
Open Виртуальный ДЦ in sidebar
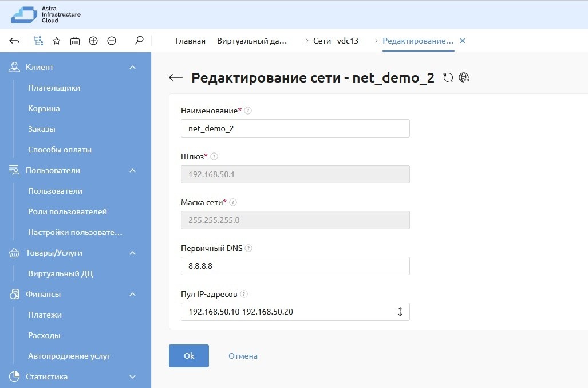(x=60, y=273)
